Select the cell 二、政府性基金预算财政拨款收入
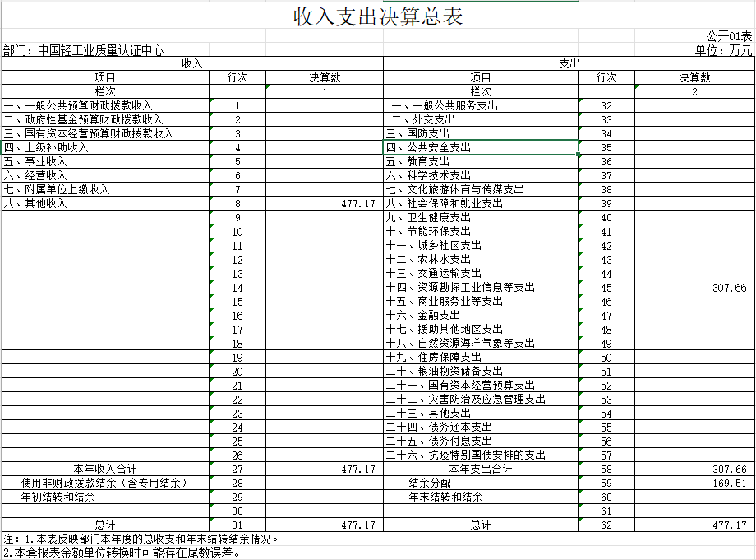Screen dimensions: 756x560 (105, 119)
